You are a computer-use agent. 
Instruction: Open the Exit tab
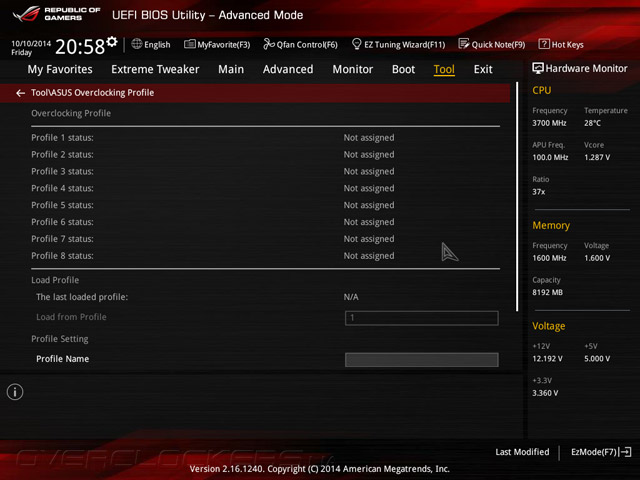[x=483, y=69]
